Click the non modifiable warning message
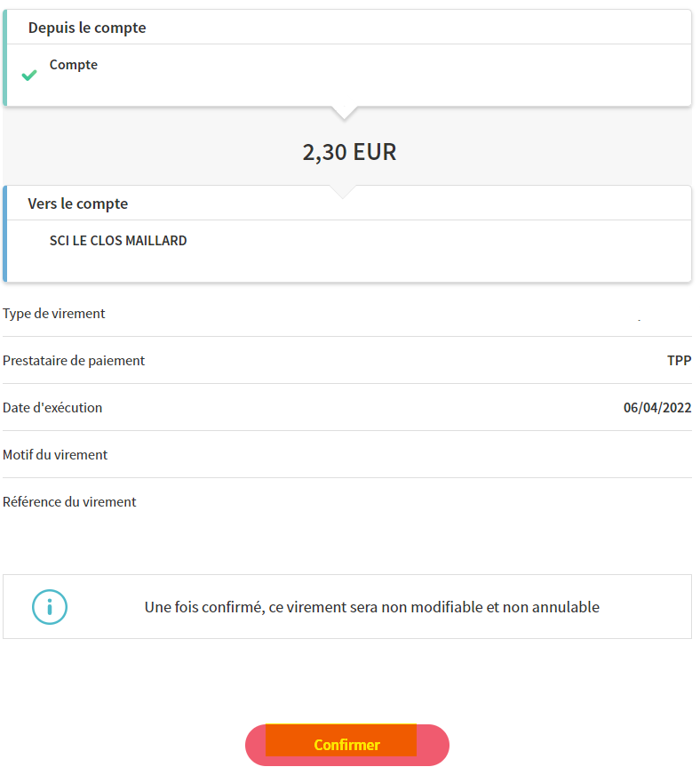700x775 pixels. pyautogui.click(x=371, y=607)
